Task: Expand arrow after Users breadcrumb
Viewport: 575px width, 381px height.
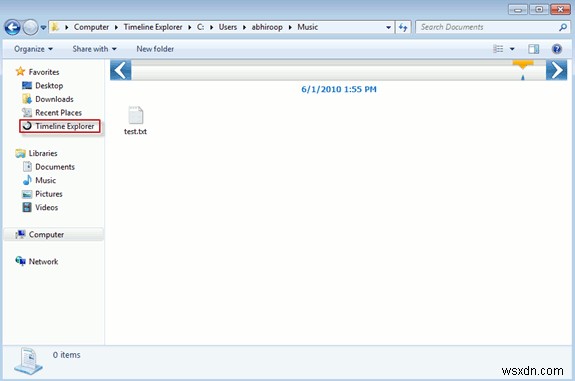Action: tap(244, 27)
